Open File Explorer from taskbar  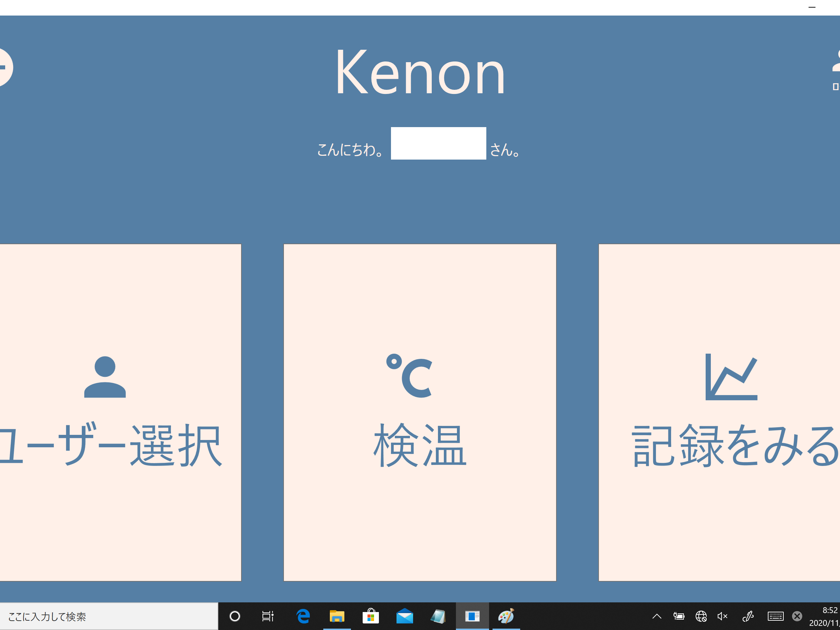click(x=337, y=616)
